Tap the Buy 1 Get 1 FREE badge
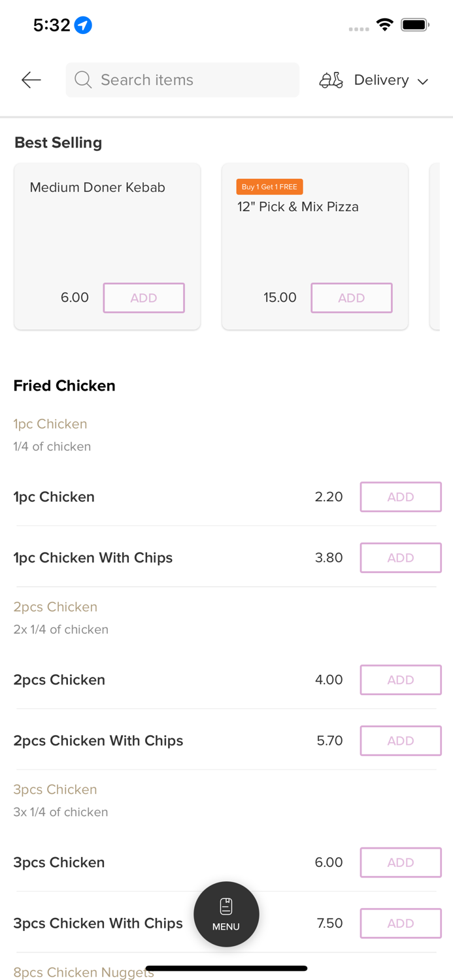The width and height of the screenshot is (453, 980). [x=269, y=187]
